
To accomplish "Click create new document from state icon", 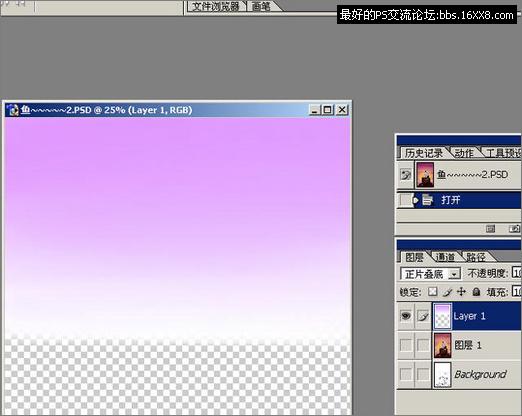I will [x=490, y=229].
